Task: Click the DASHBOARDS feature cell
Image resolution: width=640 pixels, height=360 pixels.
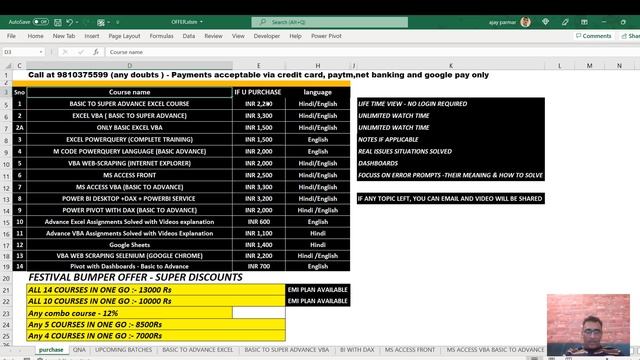Action: click(x=451, y=163)
